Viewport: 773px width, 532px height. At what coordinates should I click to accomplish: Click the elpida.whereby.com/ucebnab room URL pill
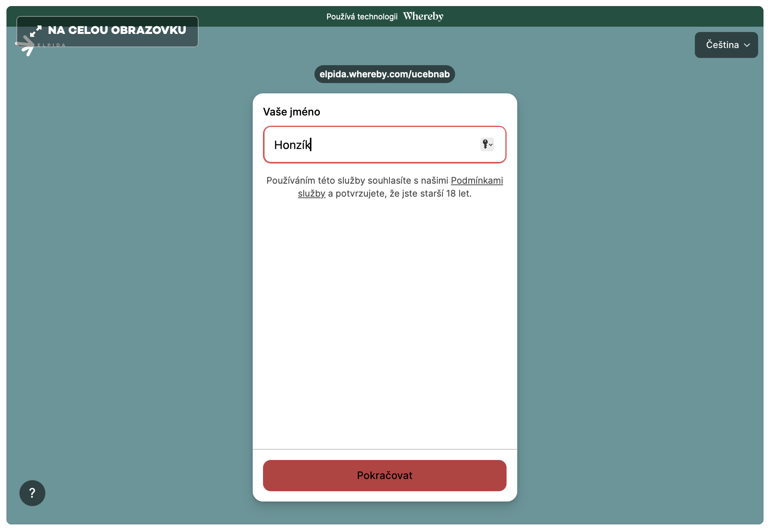click(x=385, y=74)
